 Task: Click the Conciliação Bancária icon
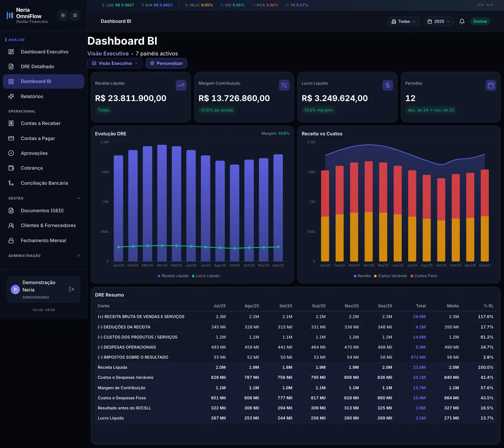(11, 183)
